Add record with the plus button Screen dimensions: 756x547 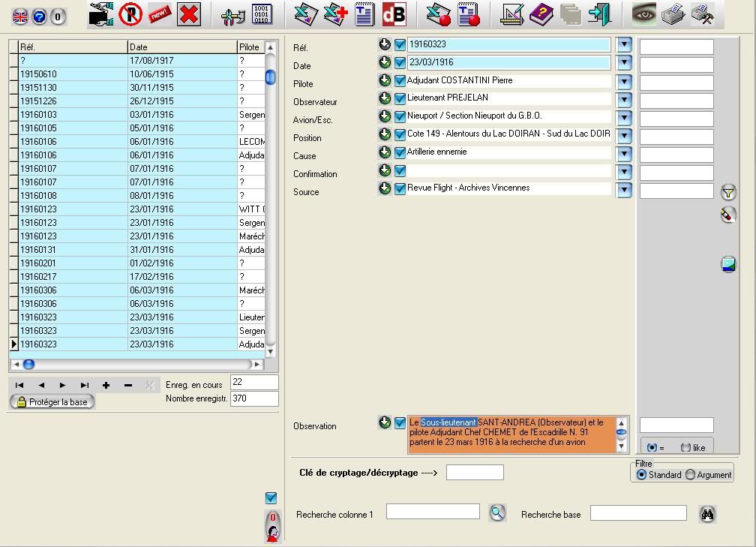click(106, 385)
